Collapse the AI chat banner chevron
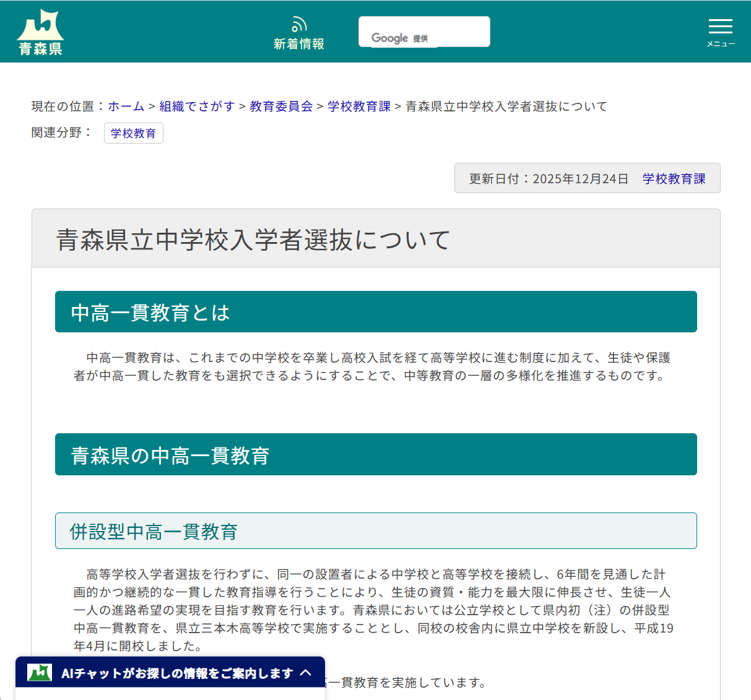Image resolution: width=751 pixels, height=700 pixels. [306, 673]
